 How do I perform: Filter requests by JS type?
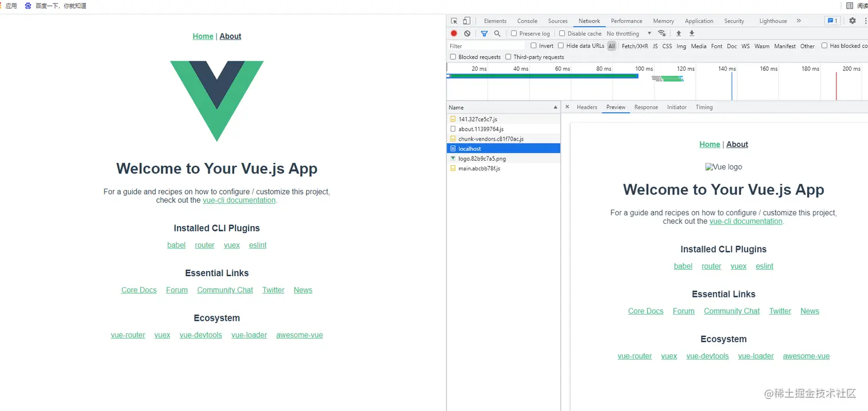click(x=655, y=46)
